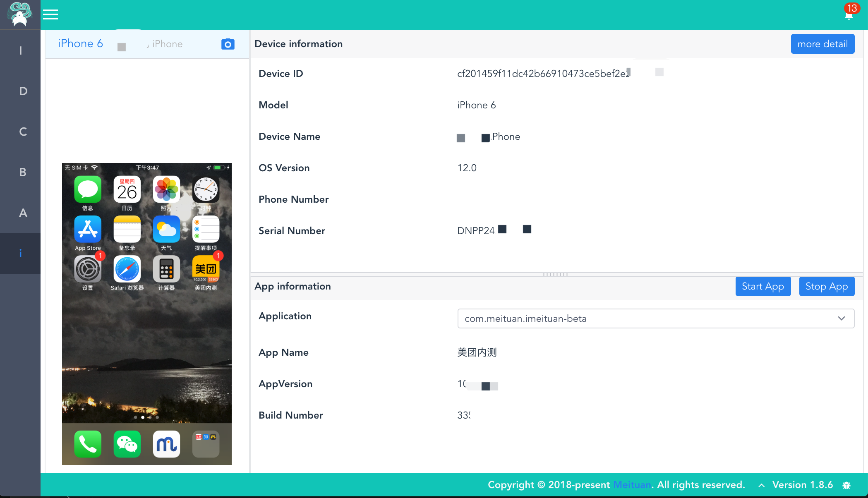Tap the WeChat icon in phone dock
This screenshot has height=498, width=868.
tap(127, 444)
